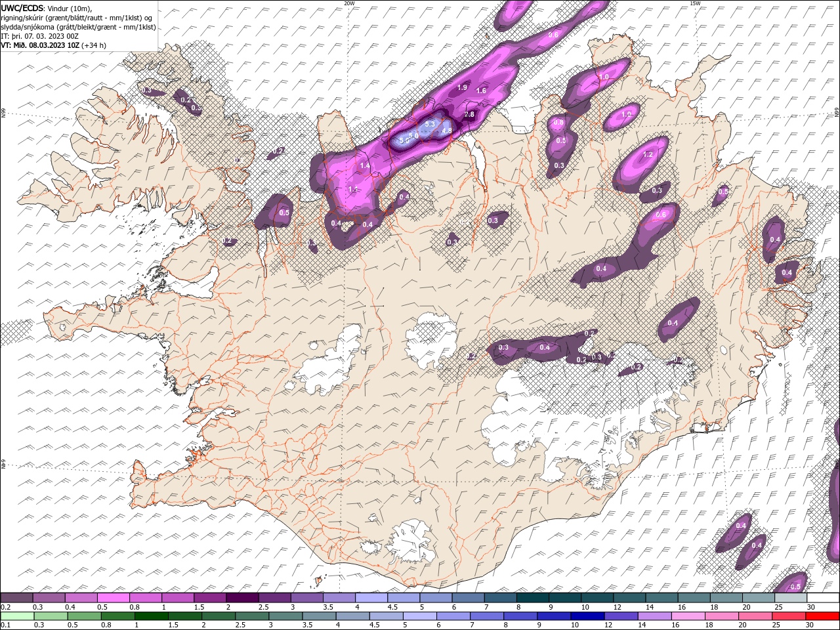Click the 1.9 precipitation value on the map
This screenshot has width=840, height=630.
click(462, 87)
